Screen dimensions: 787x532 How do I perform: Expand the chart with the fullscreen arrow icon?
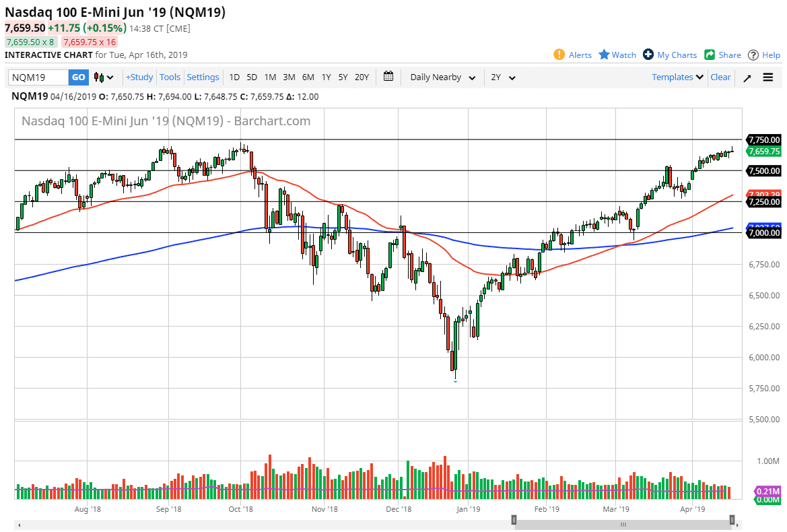747,77
